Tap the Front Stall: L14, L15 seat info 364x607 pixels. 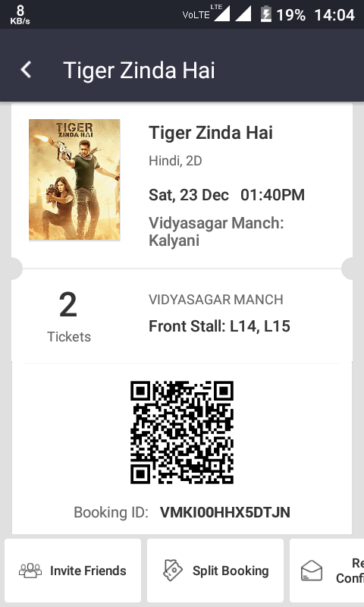coord(219,326)
